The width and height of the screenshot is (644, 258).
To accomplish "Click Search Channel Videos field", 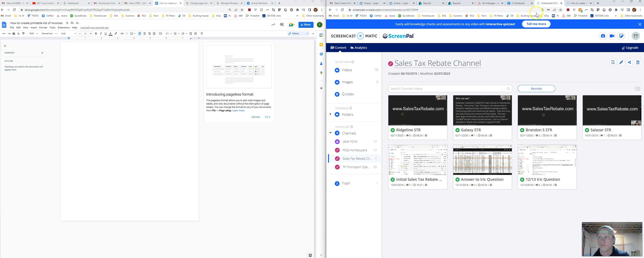I will click(447, 89).
